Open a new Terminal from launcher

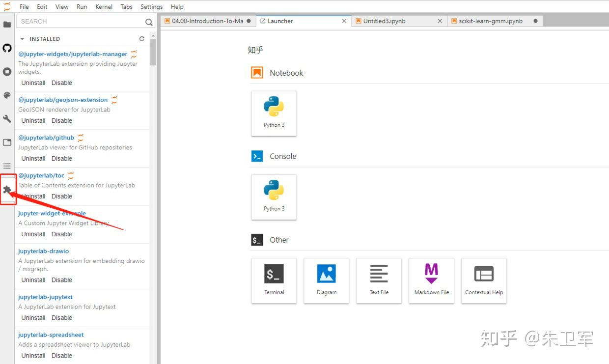[x=274, y=280]
